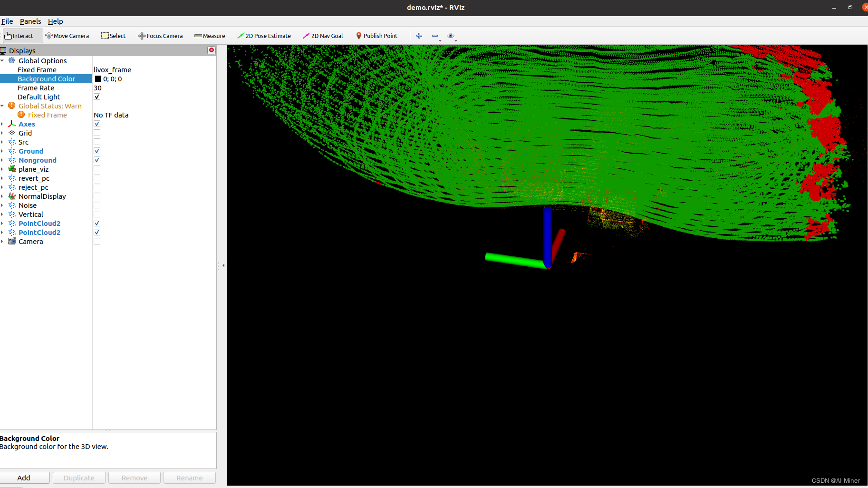
Task: Collapse the Global Status tree
Action: pos(2,106)
